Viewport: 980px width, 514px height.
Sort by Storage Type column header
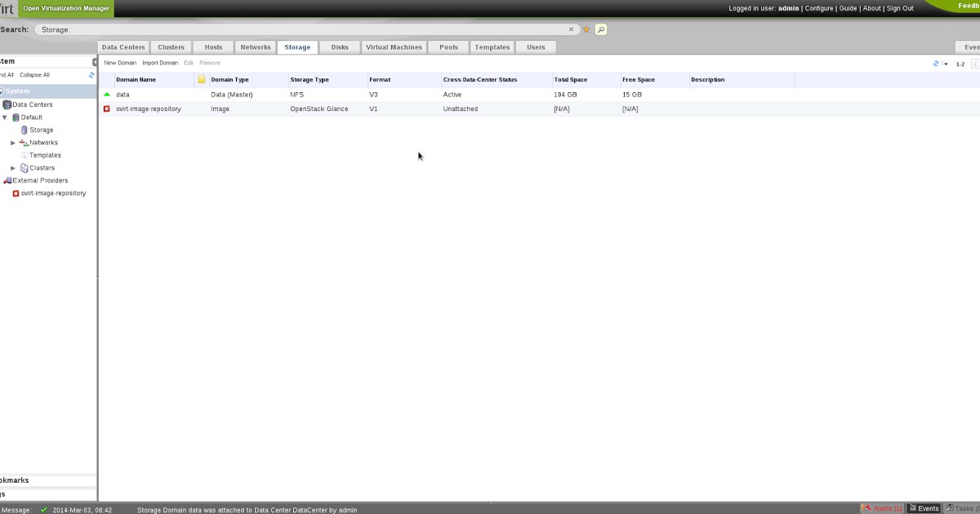(310, 80)
